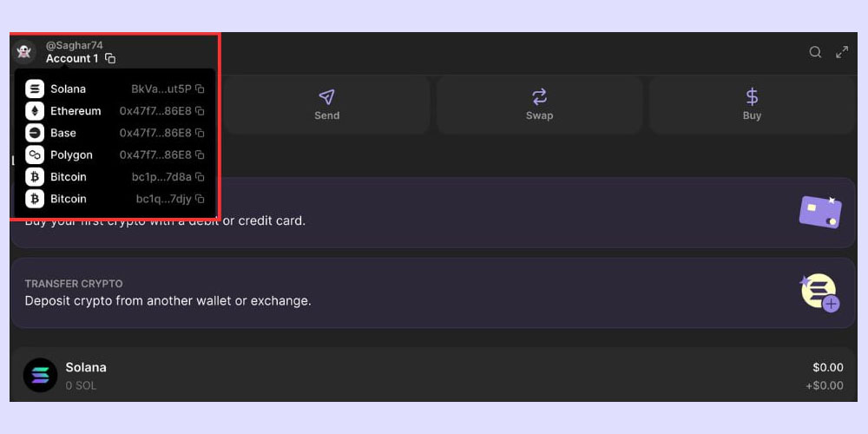Copy the Base network address
This screenshot has width=868, height=434.
point(200,133)
